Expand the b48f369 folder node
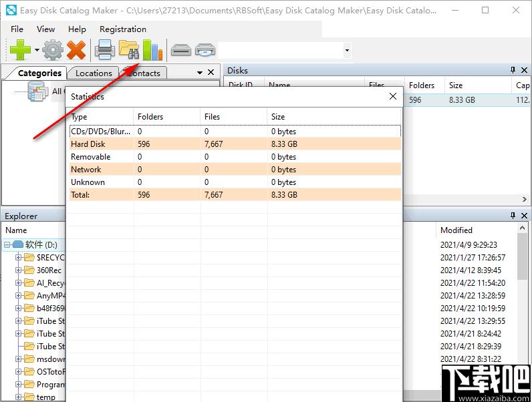This screenshot has width=532, height=402. coord(18,308)
